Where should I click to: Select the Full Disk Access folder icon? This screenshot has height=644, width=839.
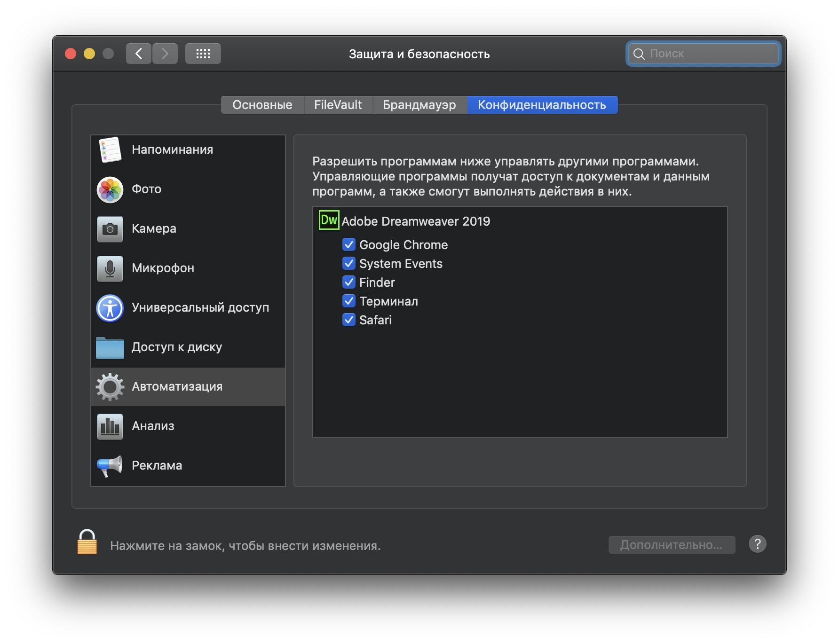click(110, 347)
